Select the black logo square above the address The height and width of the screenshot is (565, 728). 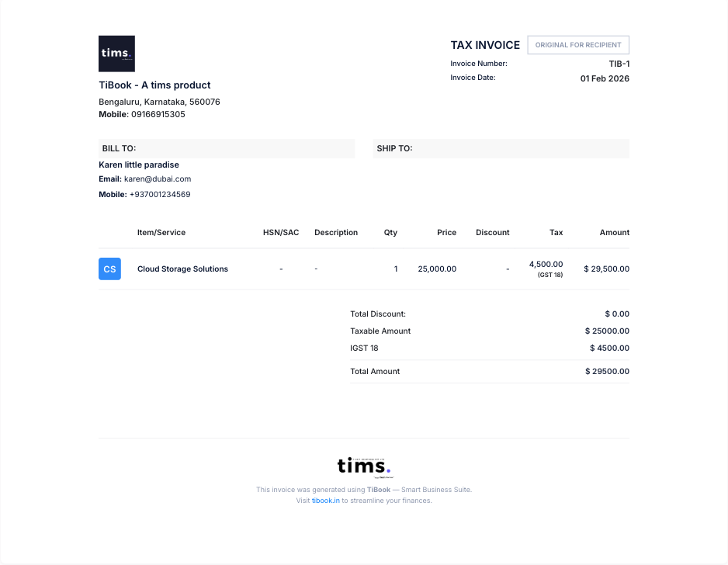(x=116, y=53)
